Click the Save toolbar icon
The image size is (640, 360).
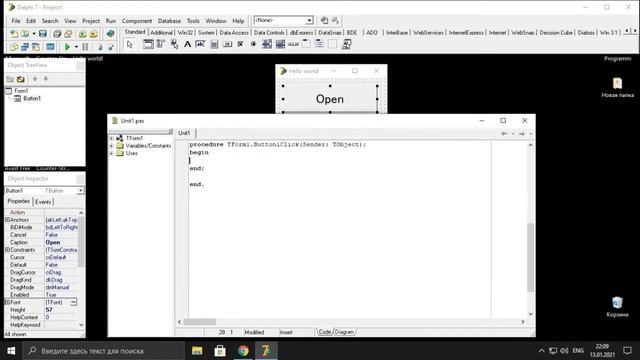[42, 34]
